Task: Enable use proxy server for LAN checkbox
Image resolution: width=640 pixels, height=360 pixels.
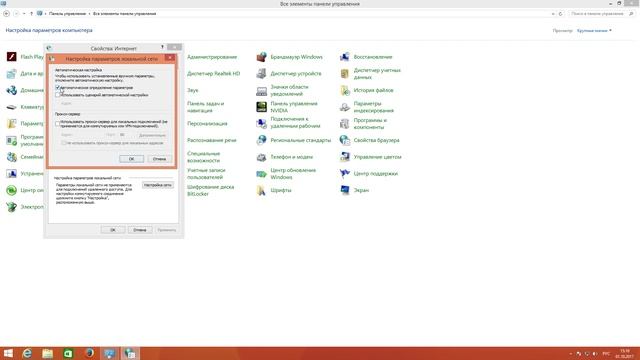Action: click(58, 123)
